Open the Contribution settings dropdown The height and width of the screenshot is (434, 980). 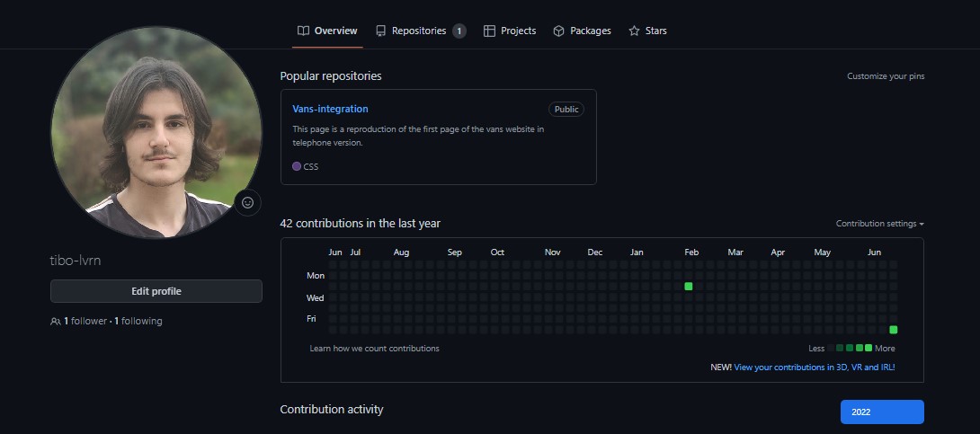tap(879, 224)
